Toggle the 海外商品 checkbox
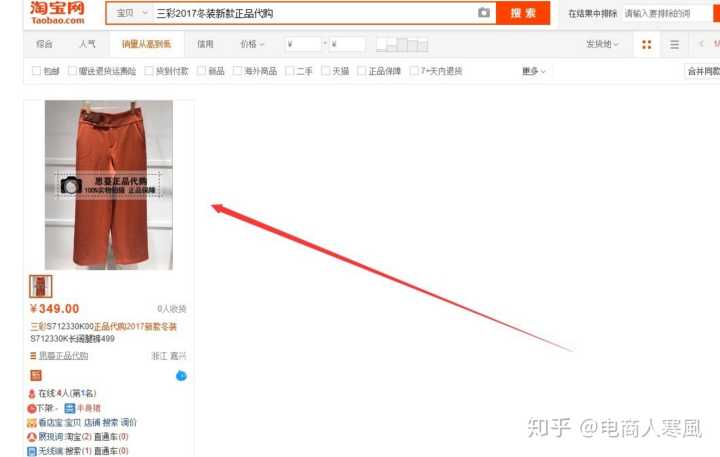Image resolution: width=720 pixels, height=457 pixels. pos(237,71)
